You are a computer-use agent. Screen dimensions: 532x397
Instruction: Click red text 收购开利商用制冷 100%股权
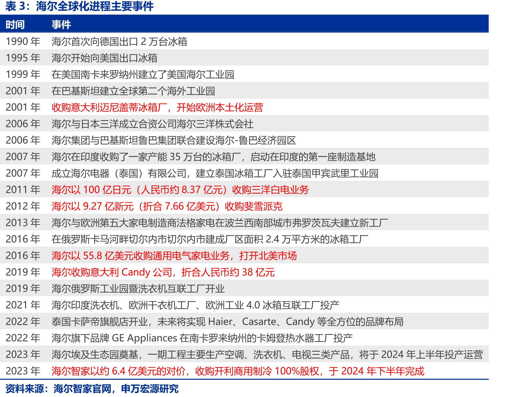[x=257, y=371]
